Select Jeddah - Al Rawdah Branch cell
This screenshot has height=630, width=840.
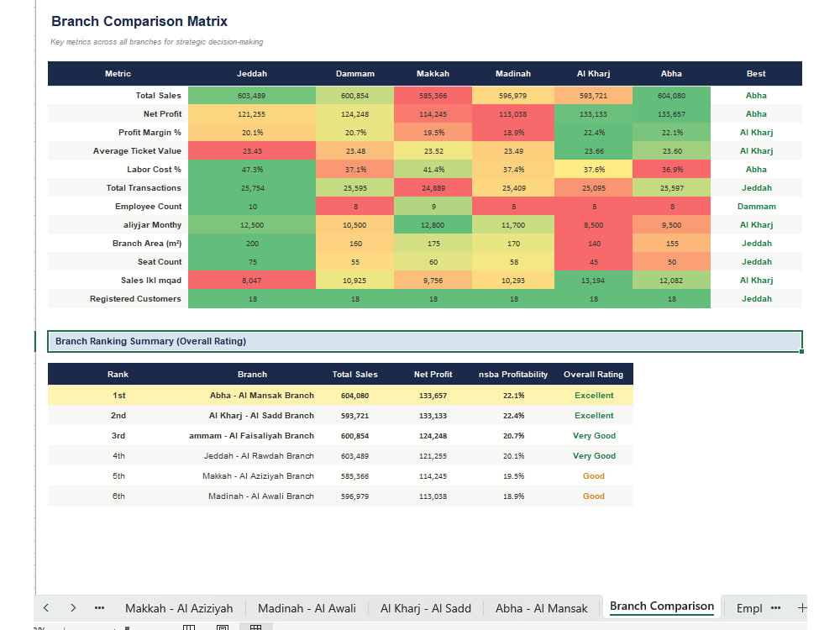252,456
